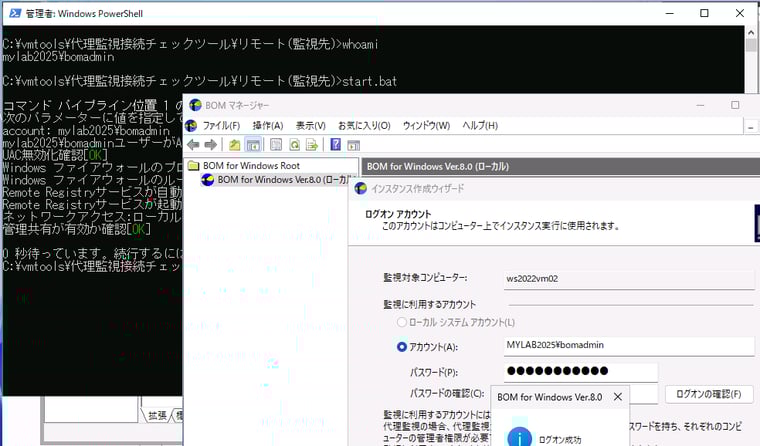Click the whoami output mylab2025¥bomadmin in PowerShell
The image size is (760, 446).
coord(58,57)
